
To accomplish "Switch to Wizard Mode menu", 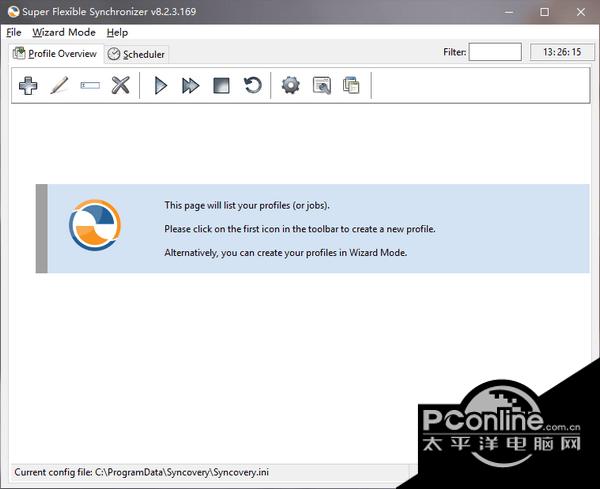I will pyautogui.click(x=64, y=33).
